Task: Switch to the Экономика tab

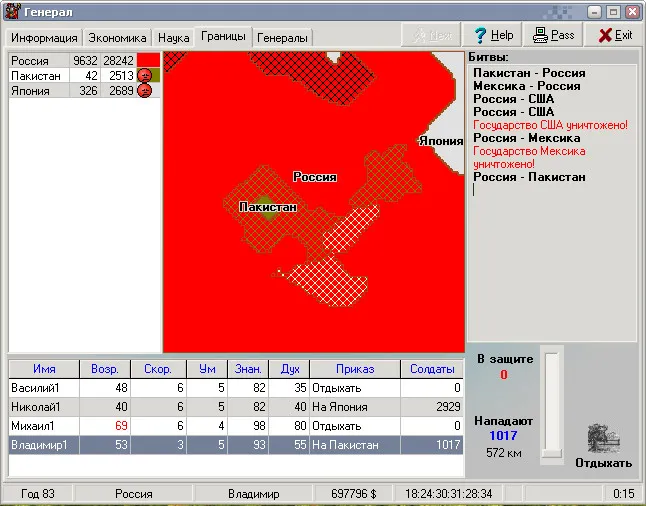Action: click(x=117, y=38)
